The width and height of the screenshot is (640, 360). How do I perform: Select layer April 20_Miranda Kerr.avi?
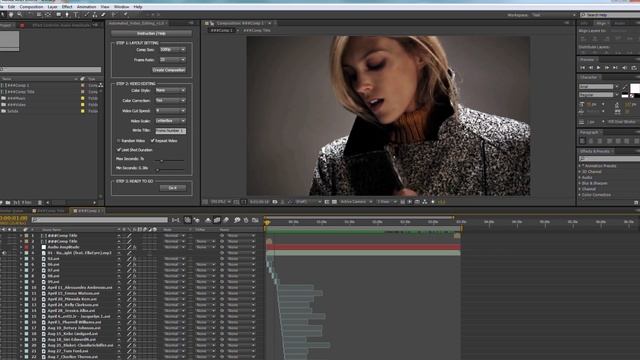(x=72, y=299)
